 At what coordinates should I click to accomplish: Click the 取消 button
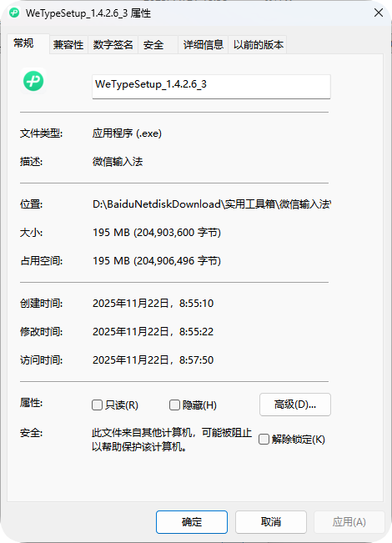tap(271, 522)
